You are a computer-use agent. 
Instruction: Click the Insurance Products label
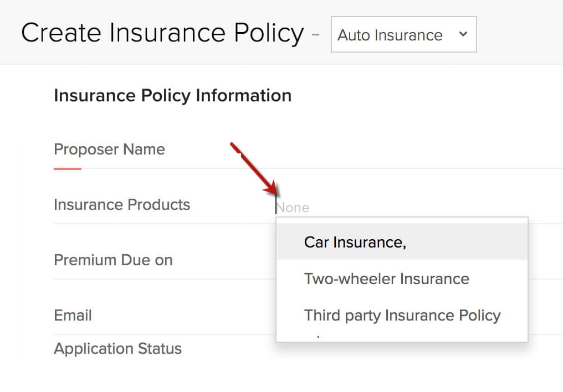pyautogui.click(x=121, y=204)
